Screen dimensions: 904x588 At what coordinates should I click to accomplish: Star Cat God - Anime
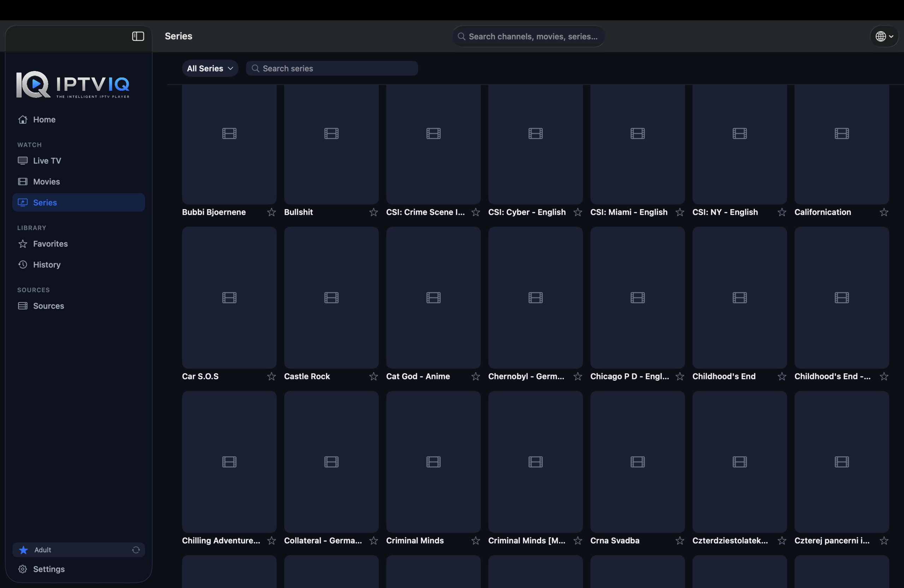tap(476, 376)
